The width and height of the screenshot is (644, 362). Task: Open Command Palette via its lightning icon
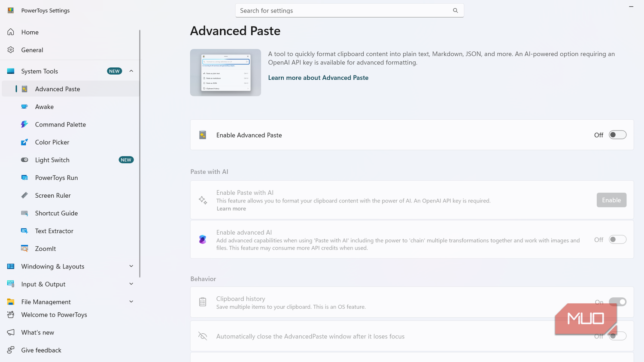point(24,124)
